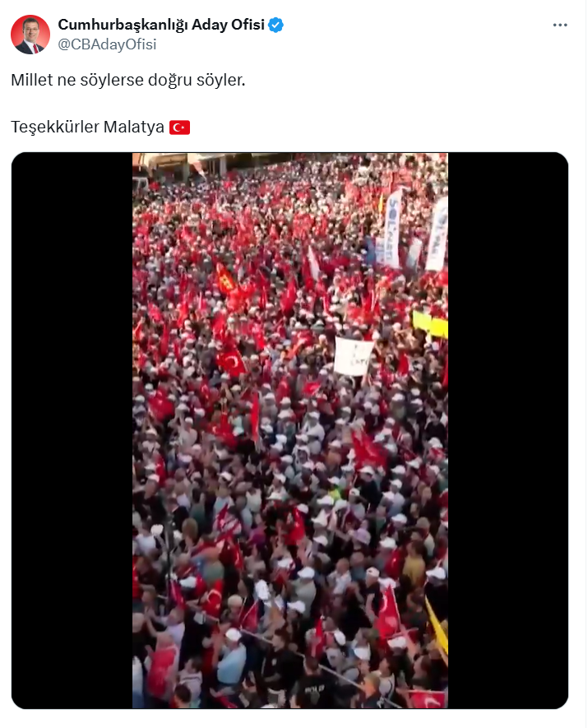Image resolution: width=588 pixels, height=728 pixels.
Task: Click the page's vertical scrollbar on the right edge
Action: (x=586, y=364)
